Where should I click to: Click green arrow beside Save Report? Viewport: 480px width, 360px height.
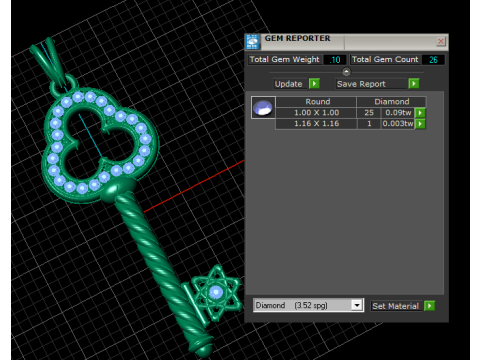click(414, 83)
